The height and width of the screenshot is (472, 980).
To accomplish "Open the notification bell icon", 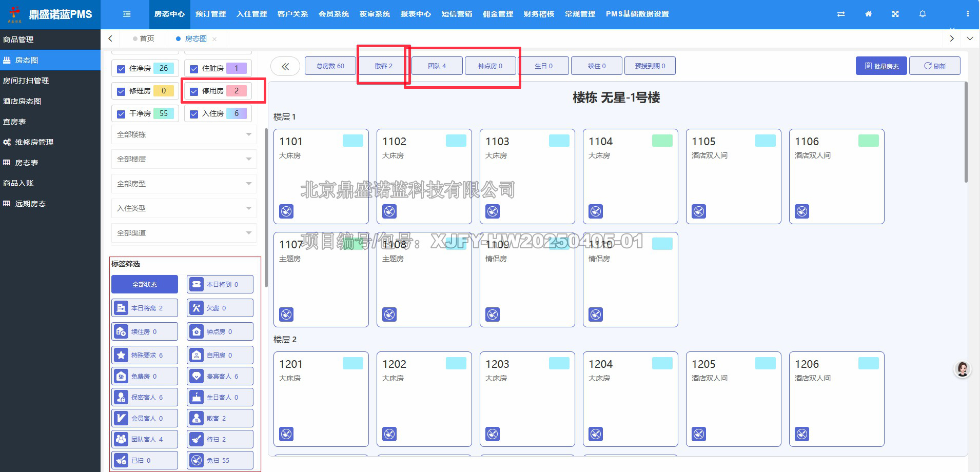I will [923, 14].
